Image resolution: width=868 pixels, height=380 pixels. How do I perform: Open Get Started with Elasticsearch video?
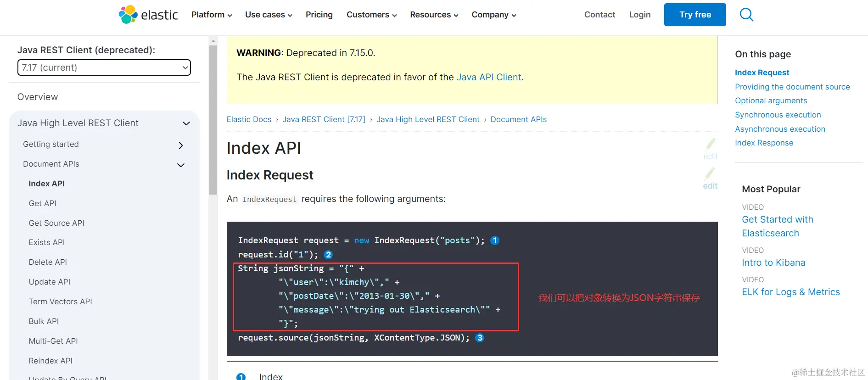click(x=777, y=226)
